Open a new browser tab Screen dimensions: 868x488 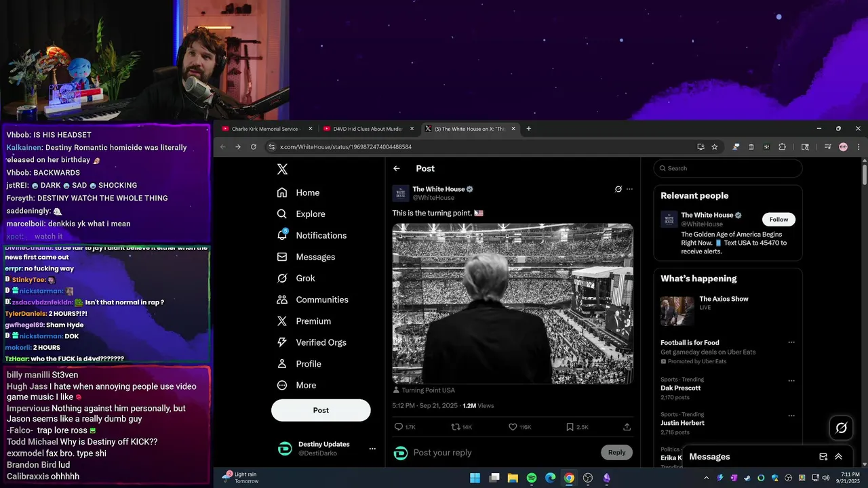pyautogui.click(x=529, y=129)
